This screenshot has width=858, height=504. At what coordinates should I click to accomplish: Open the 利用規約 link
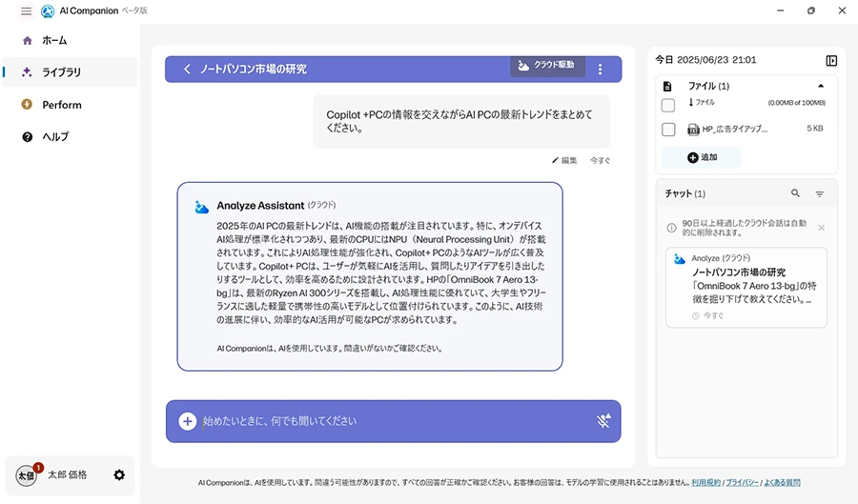705,483
